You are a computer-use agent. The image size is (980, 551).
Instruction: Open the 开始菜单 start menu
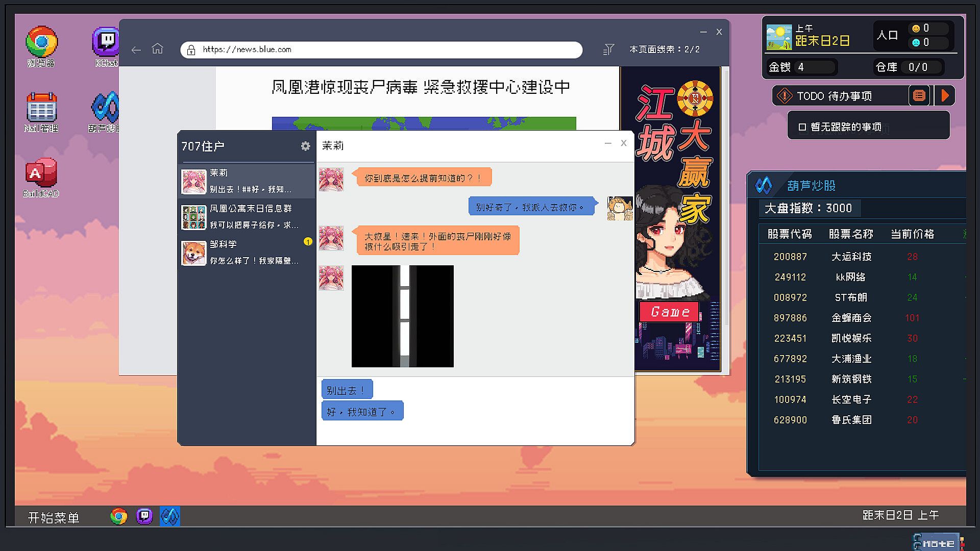pyautogui.click(x=54, y=517)
